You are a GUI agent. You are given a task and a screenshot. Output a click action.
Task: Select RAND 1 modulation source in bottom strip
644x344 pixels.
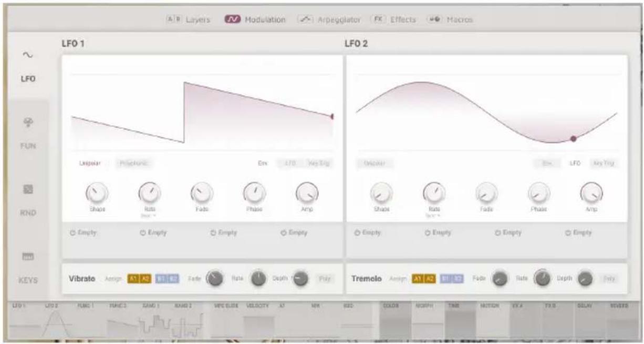pos(154,320)
